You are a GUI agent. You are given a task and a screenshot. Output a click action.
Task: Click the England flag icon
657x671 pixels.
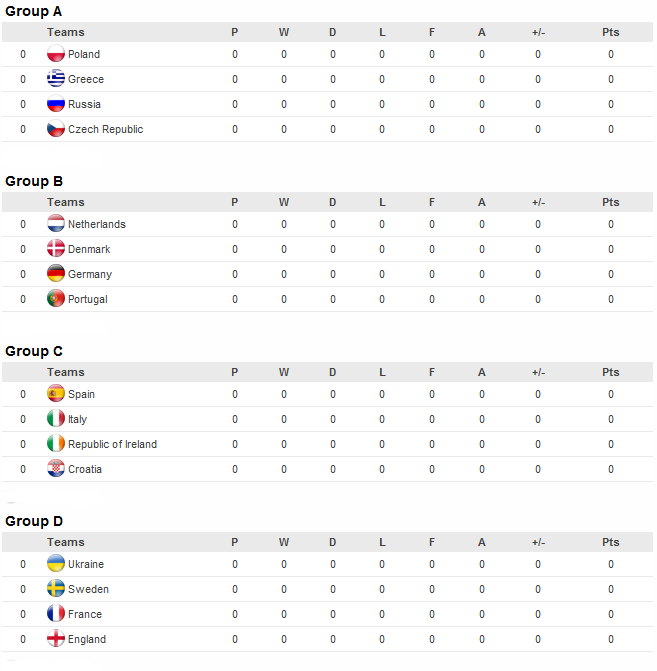point(56,638)
